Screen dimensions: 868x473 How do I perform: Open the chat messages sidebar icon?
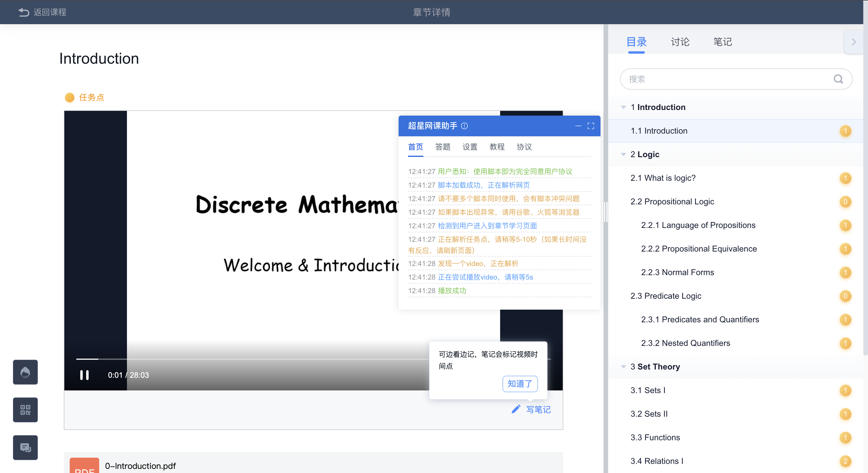[25, 447]
